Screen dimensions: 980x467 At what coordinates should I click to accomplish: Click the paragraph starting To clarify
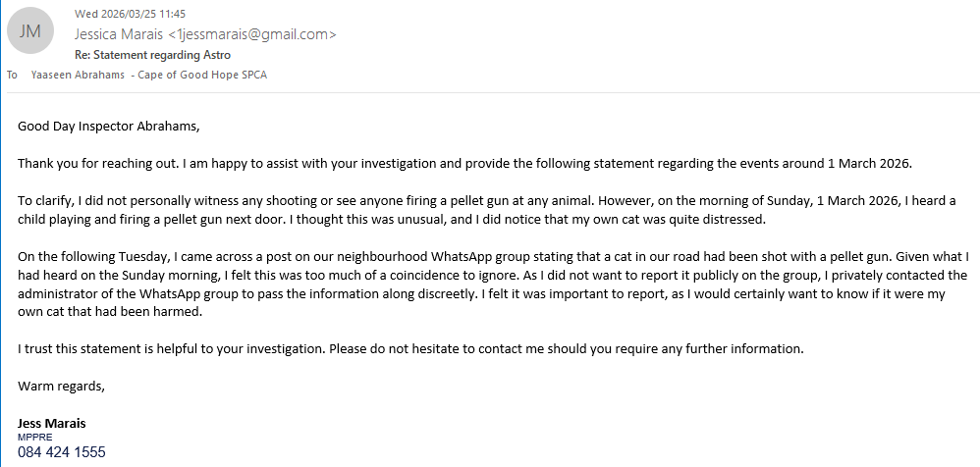coord(486,210)
